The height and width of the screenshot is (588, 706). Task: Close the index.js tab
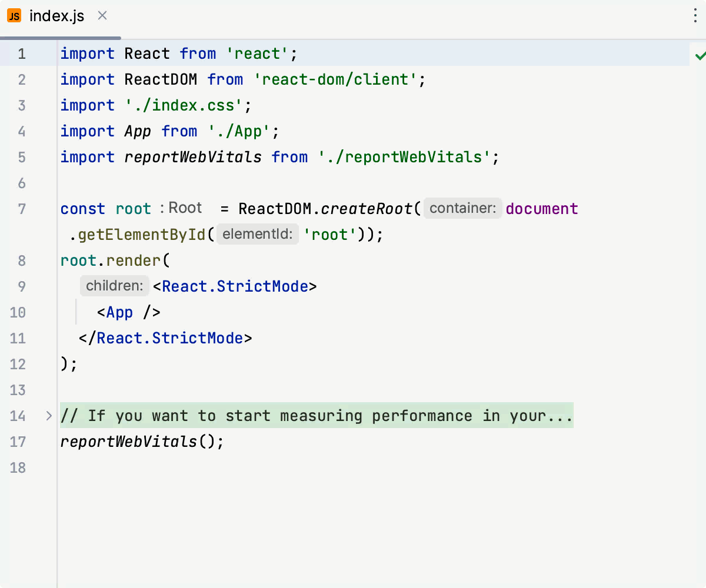coord(102,16)
